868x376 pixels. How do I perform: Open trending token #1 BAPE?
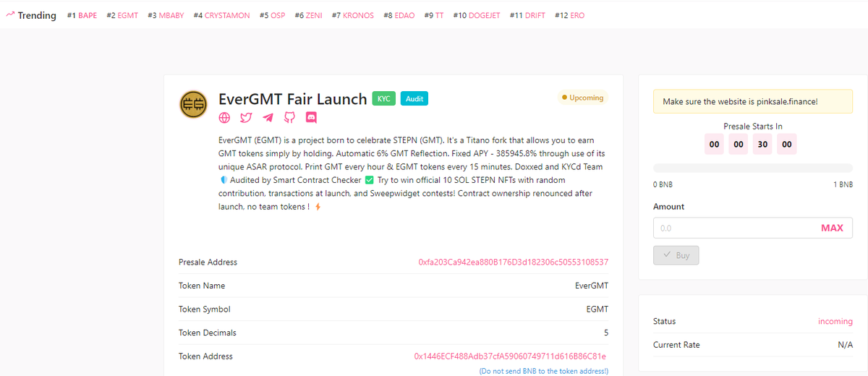[82, 15]
